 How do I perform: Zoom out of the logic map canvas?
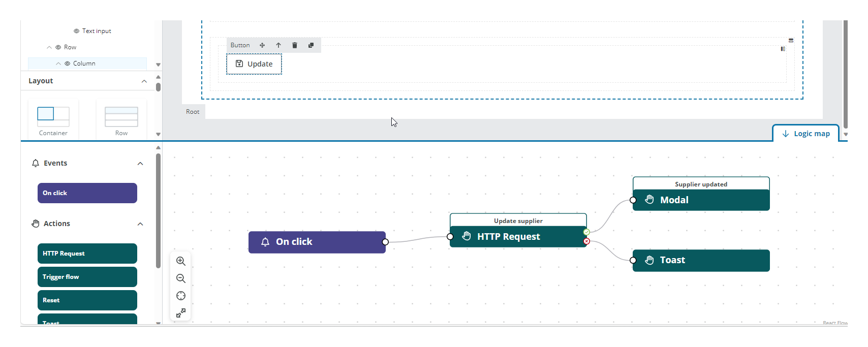[180, 278]
